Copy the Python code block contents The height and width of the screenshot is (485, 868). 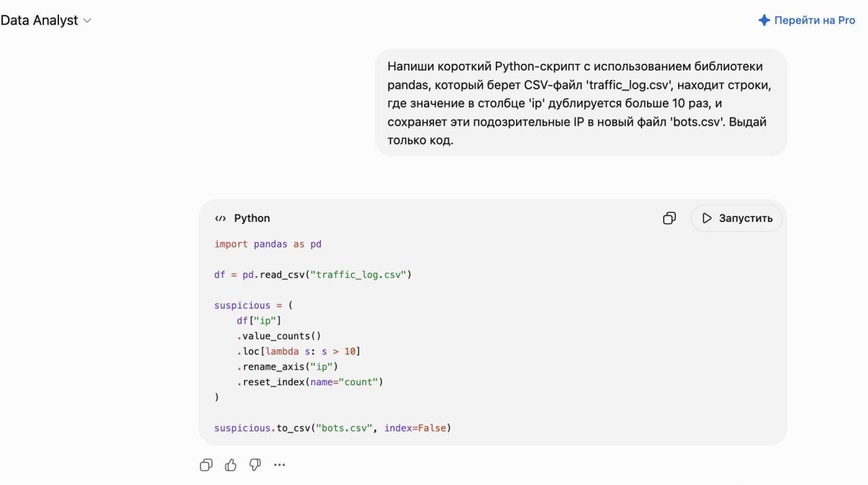[x=669, y=218]
